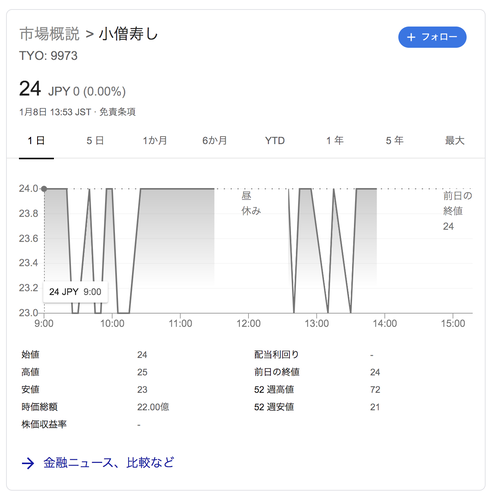
Task: Click the 24 JPY 9:00 tooltip
Action: click(75, 292)
